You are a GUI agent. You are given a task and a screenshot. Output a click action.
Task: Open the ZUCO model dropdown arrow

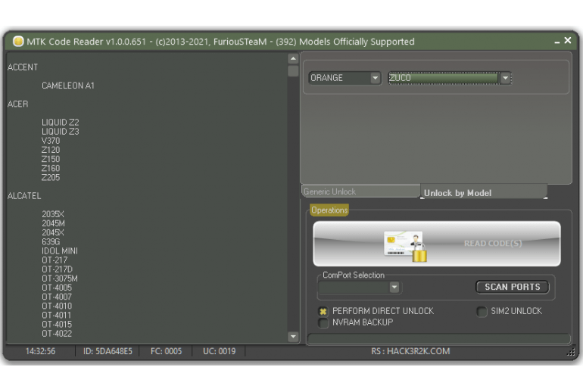tap(505, 78)
